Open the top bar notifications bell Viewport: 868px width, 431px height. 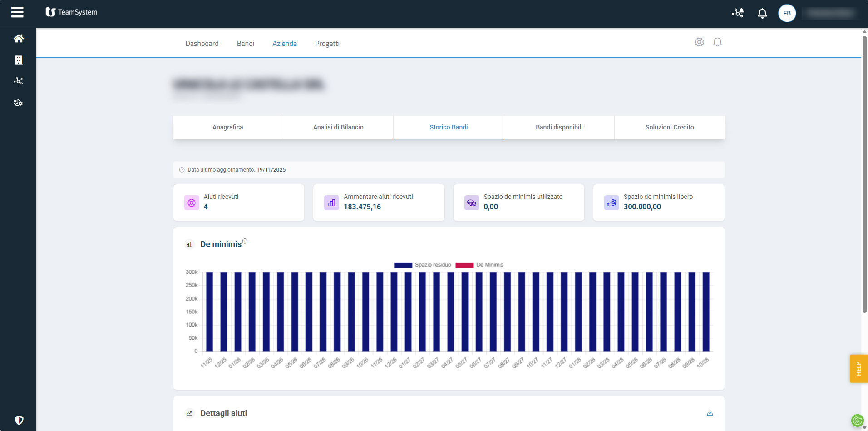pyautogui.click(x=762, y=13)
